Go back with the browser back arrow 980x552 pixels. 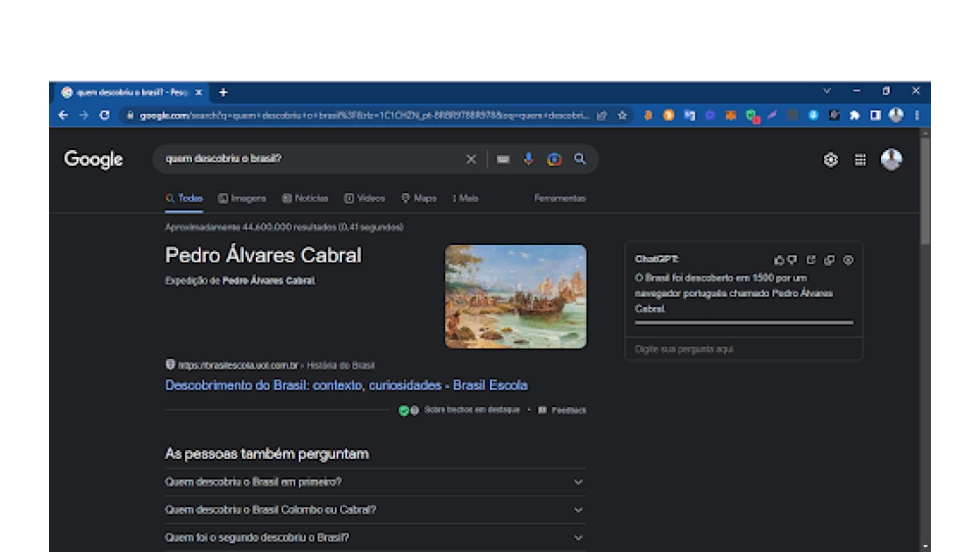[63, 115]
